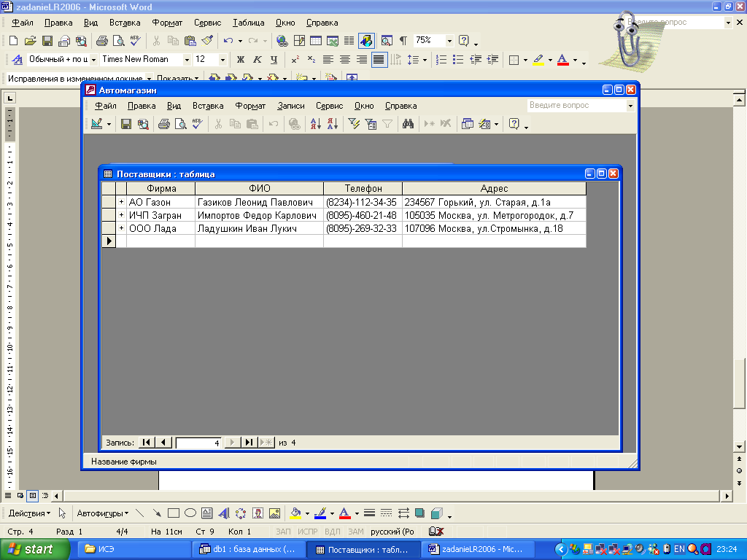
Task: Open style dropdown Обычный
Action: point(93,60)
